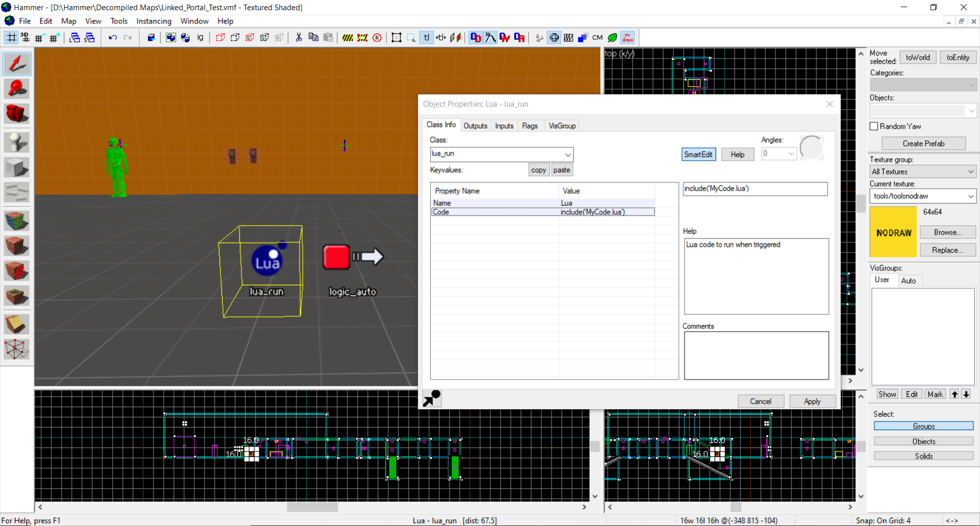The image size is (980, 526).
Task: Toggle radius culling R icon
Action: point(377,37)
